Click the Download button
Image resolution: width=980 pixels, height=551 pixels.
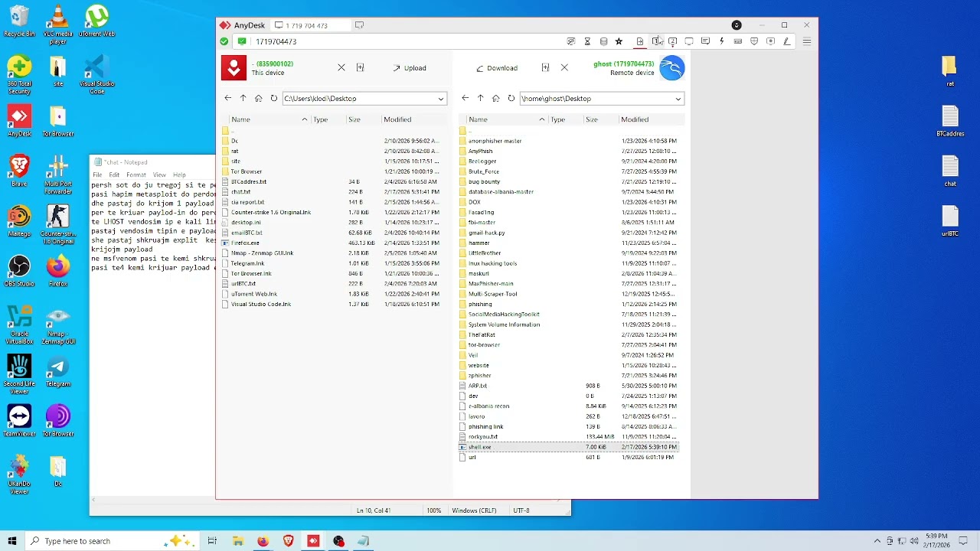tap(497, 68)
